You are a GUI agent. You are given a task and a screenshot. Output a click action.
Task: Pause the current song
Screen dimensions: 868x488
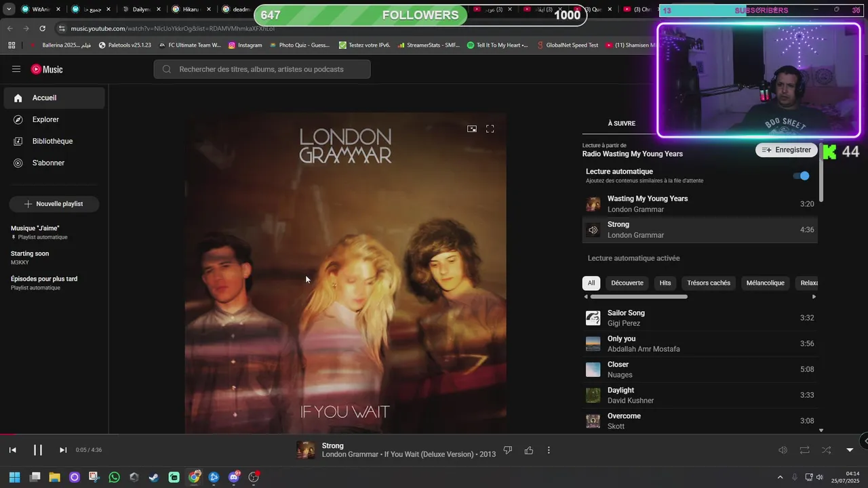(38, 450)
